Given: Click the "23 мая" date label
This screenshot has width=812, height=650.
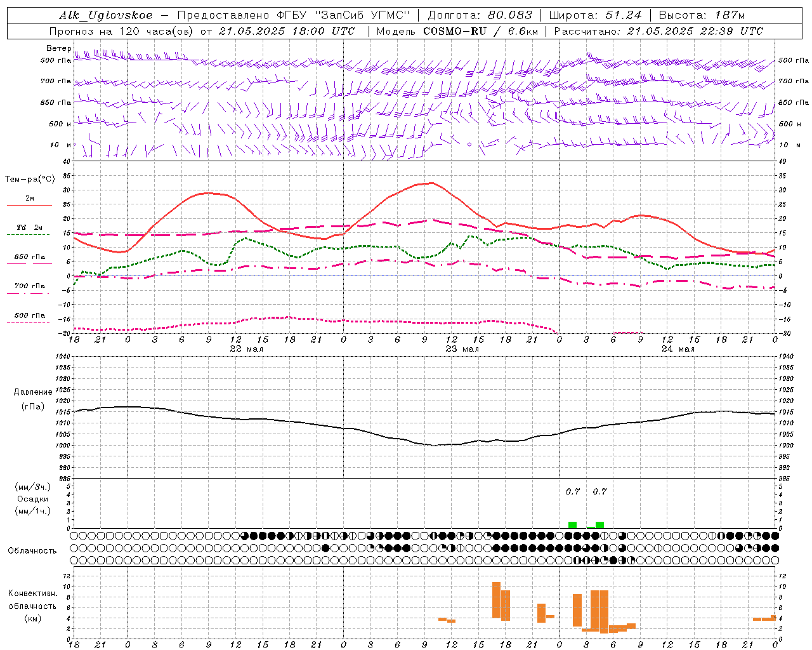Looking at the screenshot, I should click(462, 349).
